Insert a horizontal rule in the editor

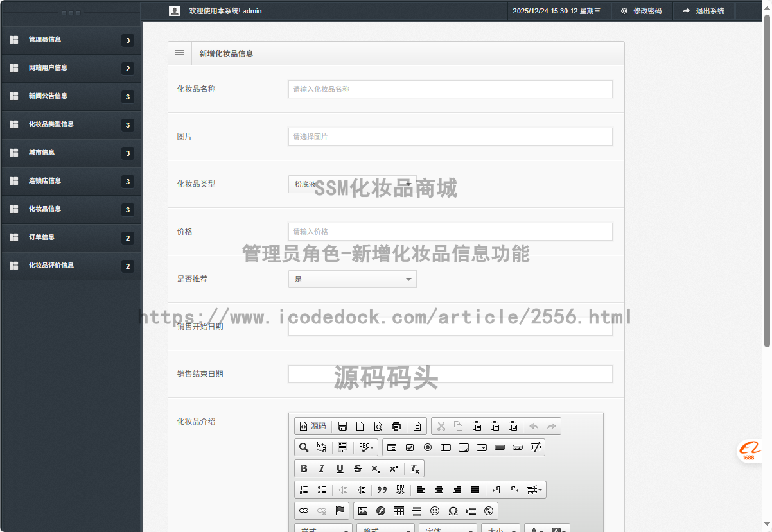pyautogui.click(x=417, y=511)
